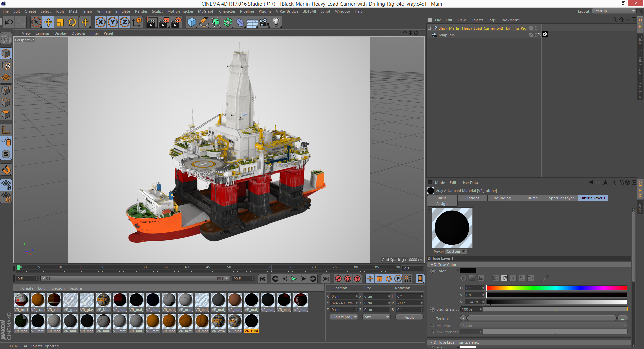Toggle X axis lock
644x349 pixels.
pos(100,22)
